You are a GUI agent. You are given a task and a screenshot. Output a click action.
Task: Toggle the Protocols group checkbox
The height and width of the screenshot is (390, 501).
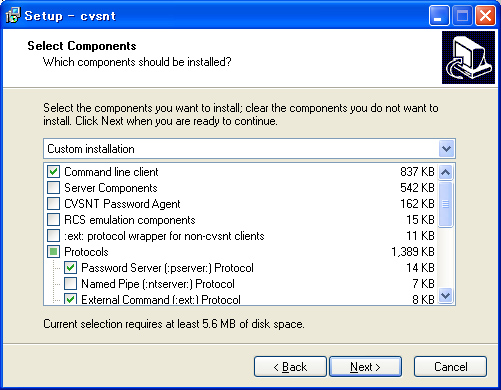click(x=53, y=252)
